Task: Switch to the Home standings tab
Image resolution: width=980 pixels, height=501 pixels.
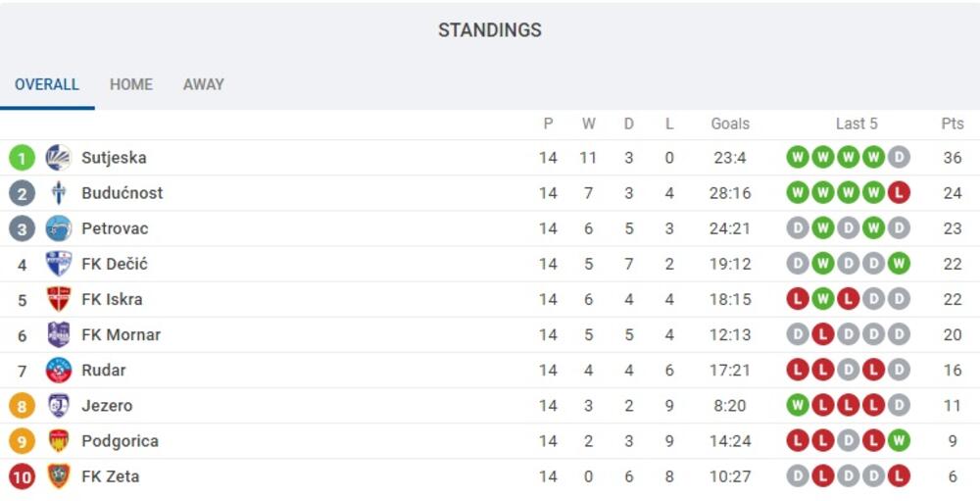Action: click(x=131, y=84)
